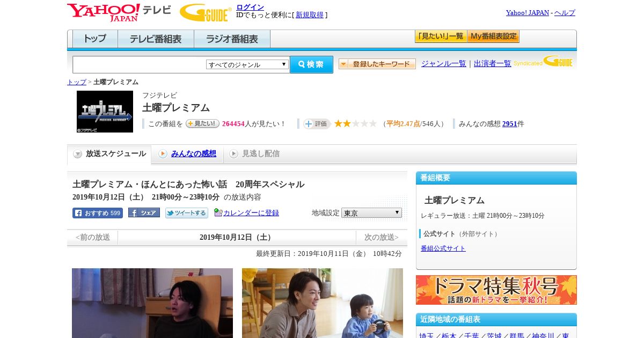Select the 見逃し配信 tab

pos(254,154)
